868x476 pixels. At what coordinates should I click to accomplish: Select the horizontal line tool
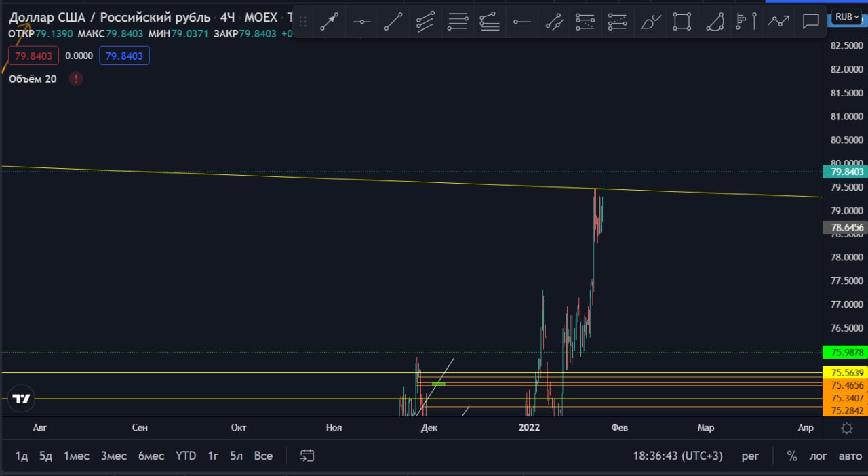361,22
